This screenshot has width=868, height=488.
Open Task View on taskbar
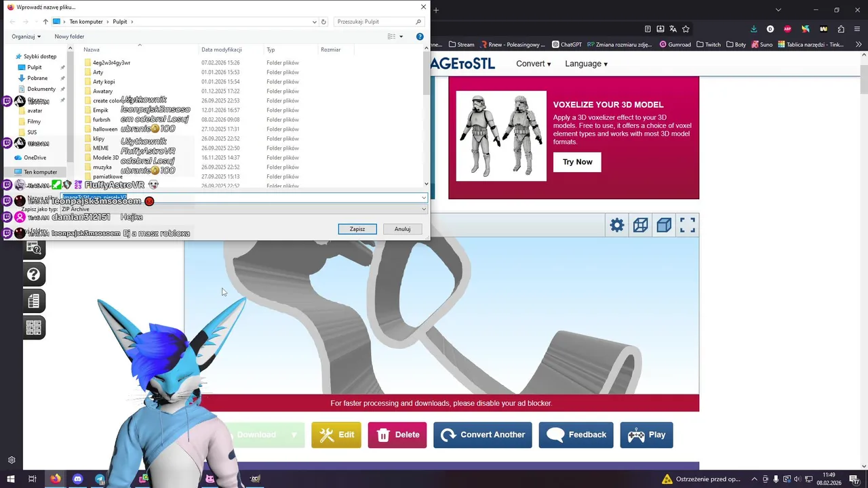point(32,479)
